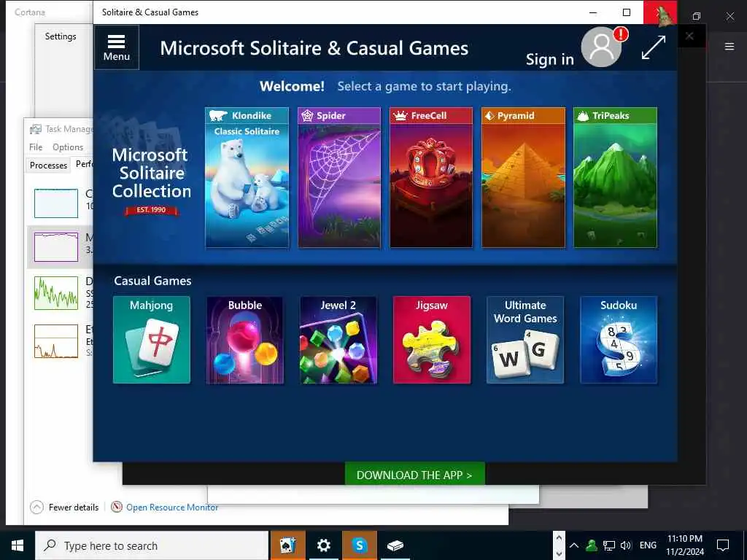Image resolution: width=747 pixels, height=560 pixels.
Task: Click the Welcome! heading text
Action: [292, 86]
